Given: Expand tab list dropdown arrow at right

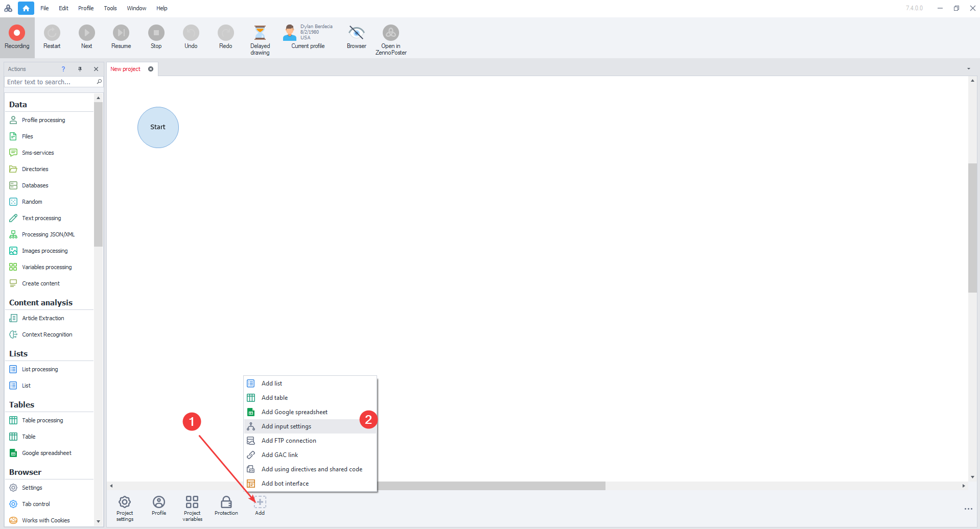Looking at the screenshot, I should [968, 69].
